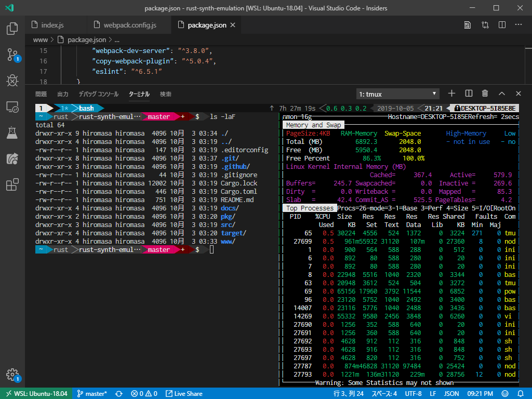Open the editor actions ellipsis menu
This screenshot has height=399, width=532.
518,24
